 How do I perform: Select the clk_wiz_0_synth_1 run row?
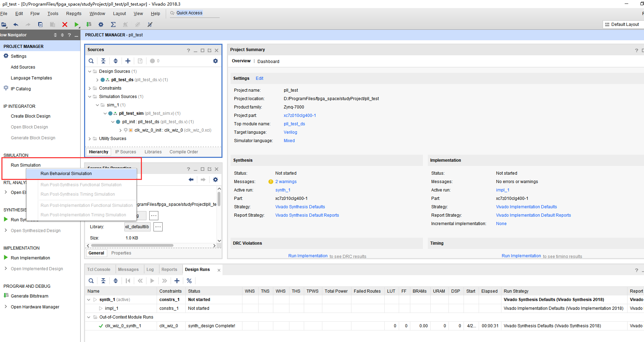coord(364,326)
